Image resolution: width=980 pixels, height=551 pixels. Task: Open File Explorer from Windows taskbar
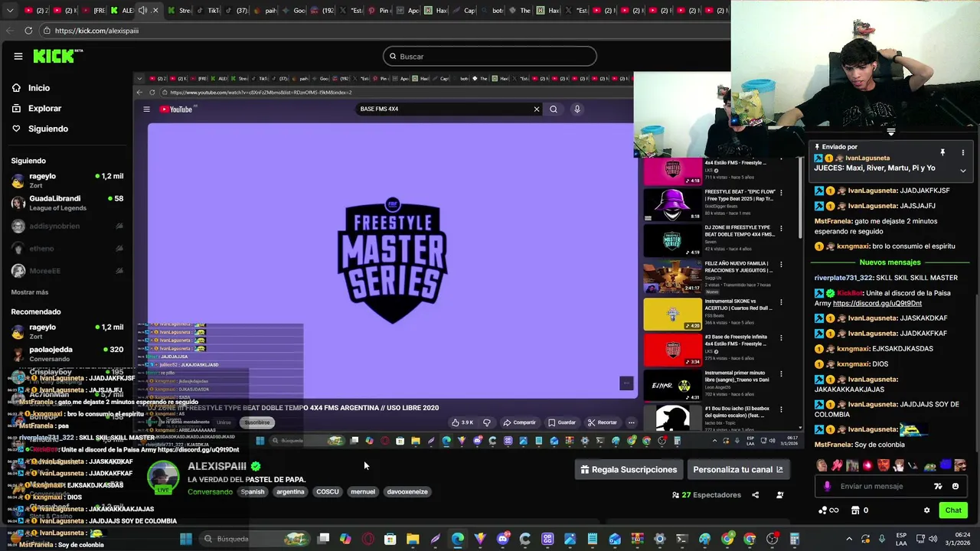(x=413, y=539)
